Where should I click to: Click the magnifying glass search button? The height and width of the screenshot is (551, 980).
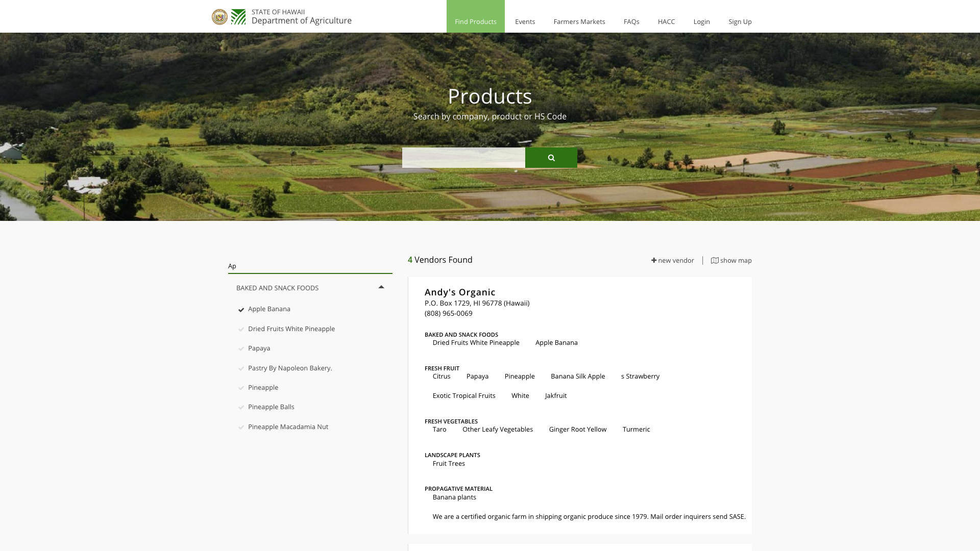[551, 158]
